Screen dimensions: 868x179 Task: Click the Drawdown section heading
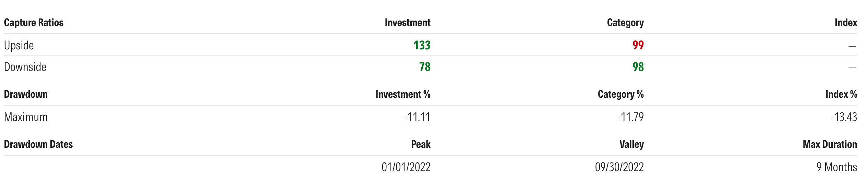point(26,94)
